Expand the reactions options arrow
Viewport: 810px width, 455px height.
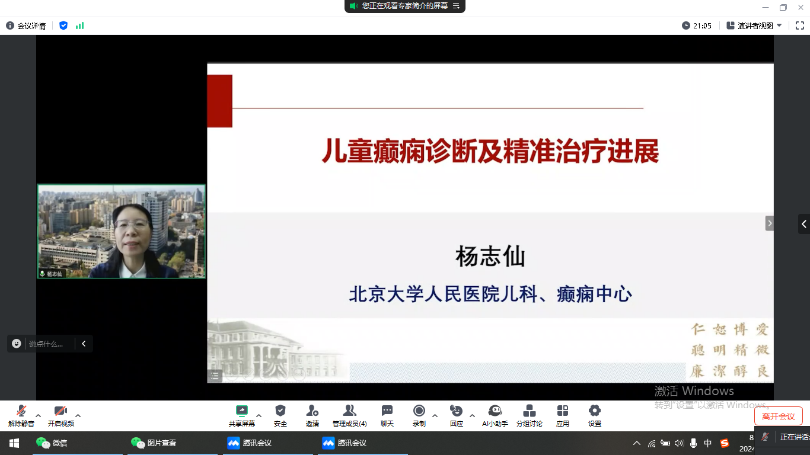coord(472,415)
